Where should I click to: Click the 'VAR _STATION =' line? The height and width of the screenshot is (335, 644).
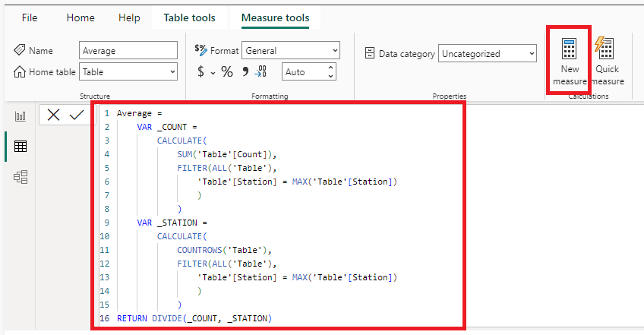pyautogui.click(x=172, y=223)
